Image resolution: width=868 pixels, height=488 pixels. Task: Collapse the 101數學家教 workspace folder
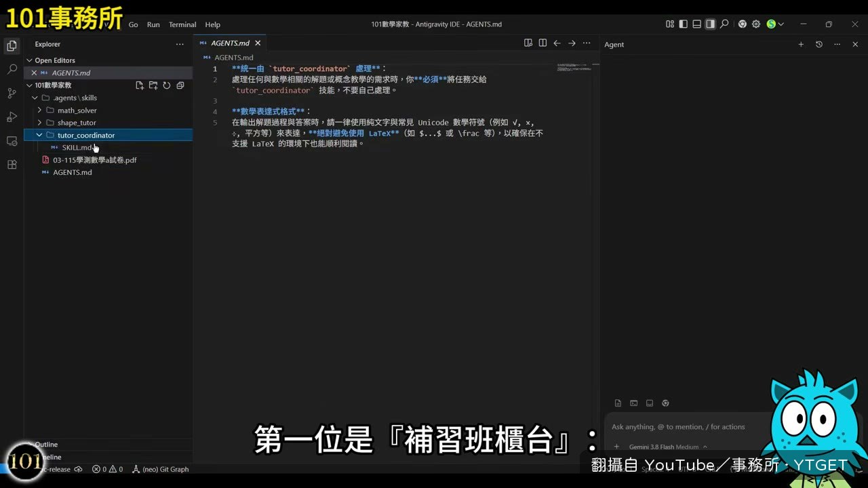click(29, 85)
